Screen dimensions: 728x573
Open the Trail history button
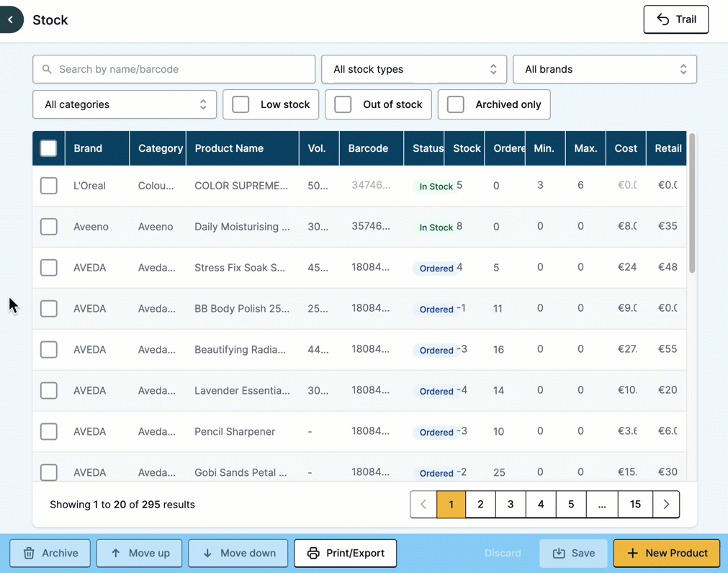[675, 19]
